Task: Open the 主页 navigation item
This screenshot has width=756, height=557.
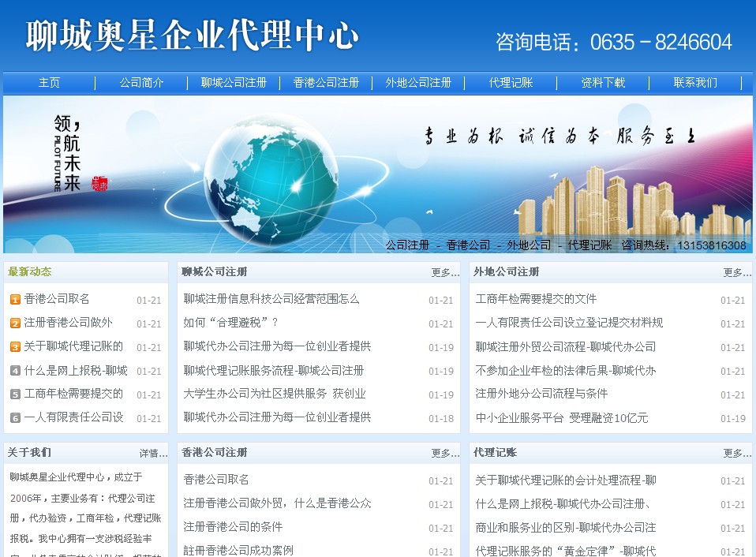Action: (49, 82)
